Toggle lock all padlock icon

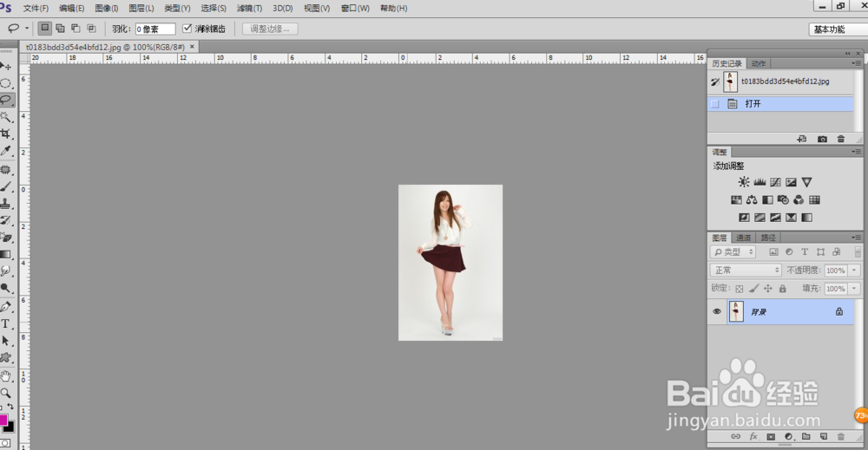[782, 289]
